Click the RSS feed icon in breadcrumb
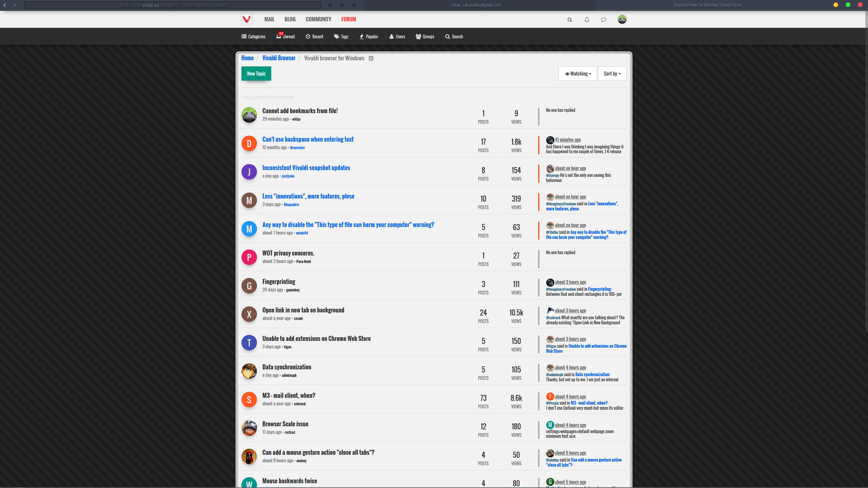Screen dimensions: 868x488 tap(371, 58)
